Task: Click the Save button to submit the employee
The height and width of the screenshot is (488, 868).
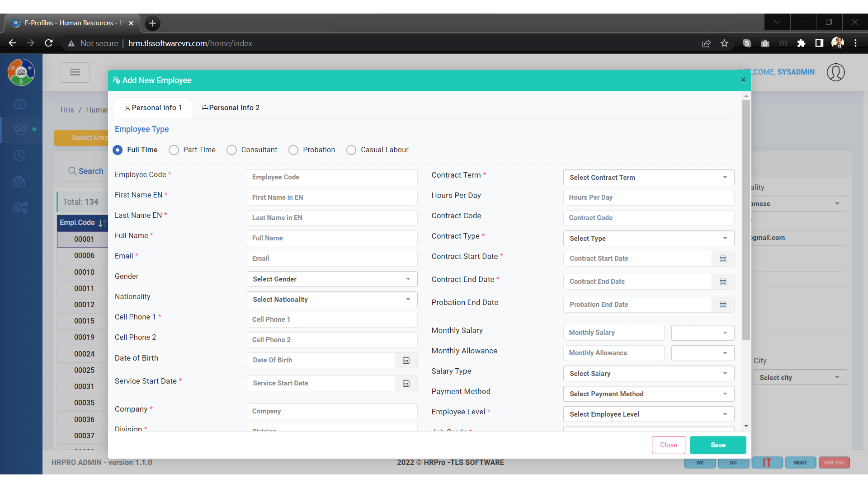Action: [x=718, y=445]
